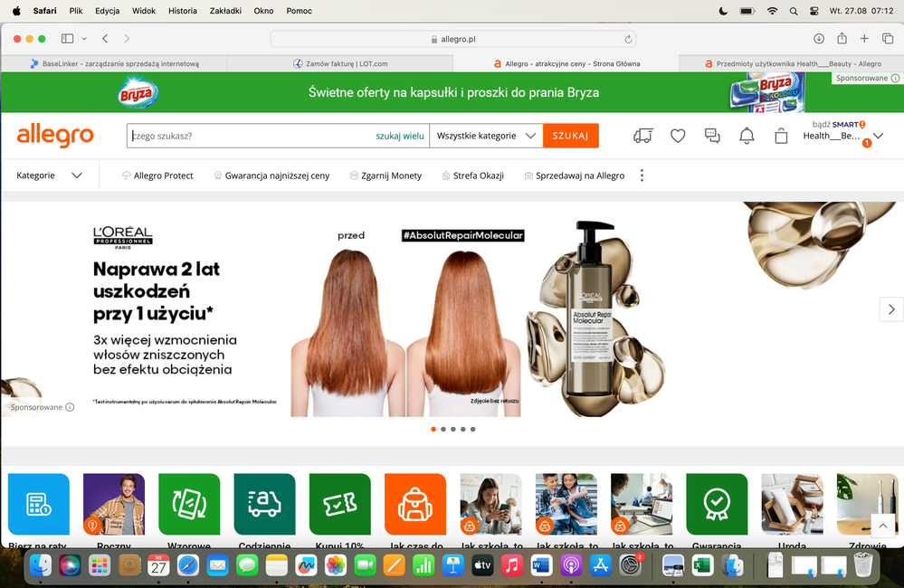Viewport: 904px width, 588px height.
Task: Open Wi-Fi status menu
Action: [772, 11]
